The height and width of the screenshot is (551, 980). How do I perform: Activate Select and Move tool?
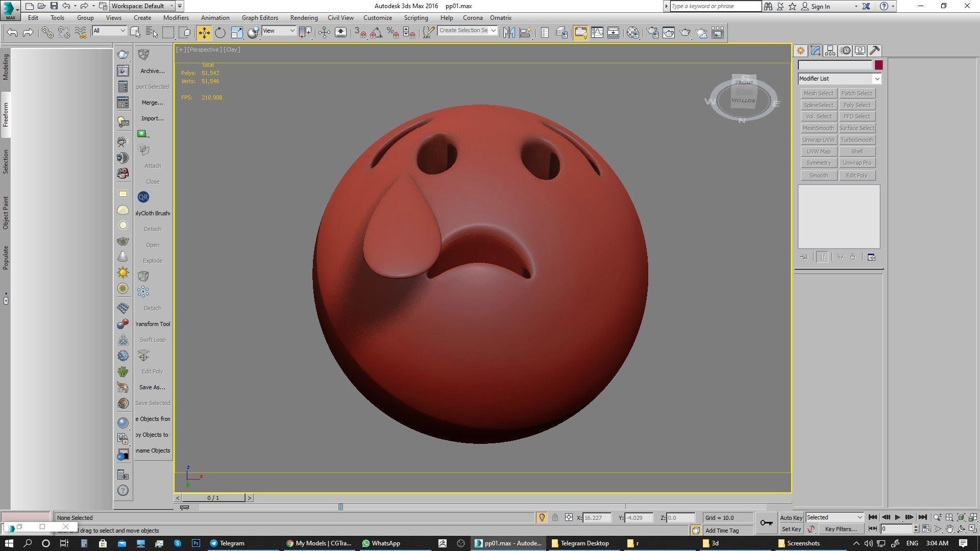tap(204, 33)
